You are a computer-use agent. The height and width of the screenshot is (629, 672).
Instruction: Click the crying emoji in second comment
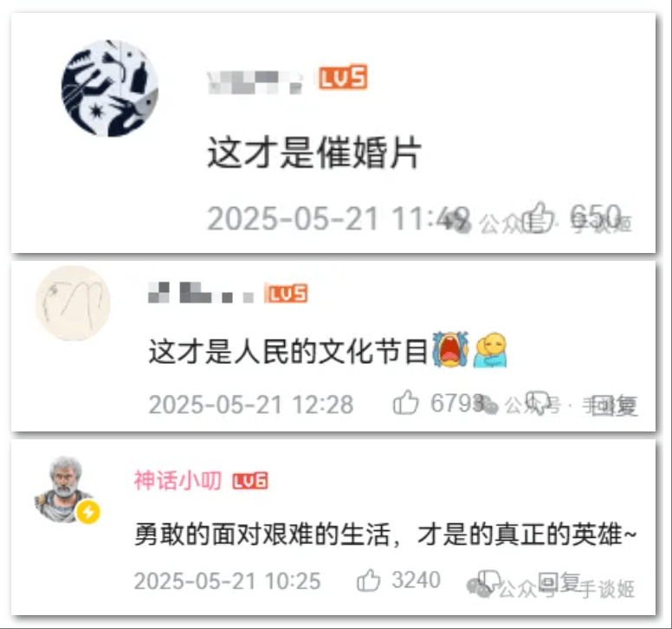[450, 349]
